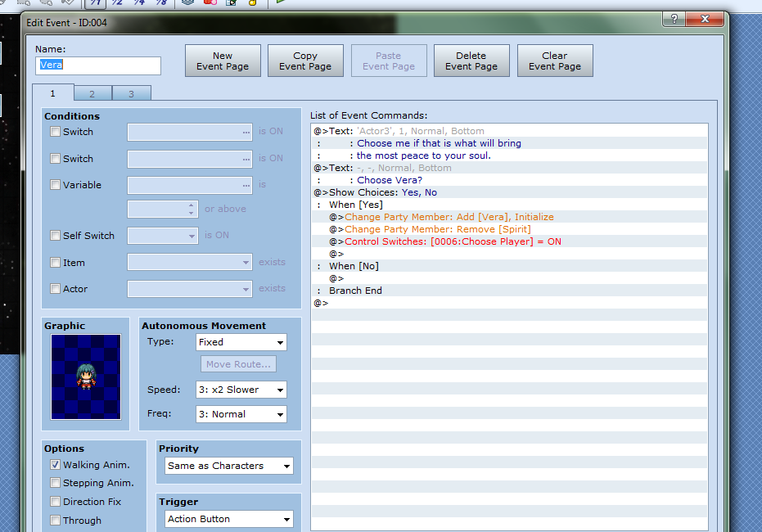Check the Through option
The height and width of the screenshot is (532, 762).
(x=56, y=521)
